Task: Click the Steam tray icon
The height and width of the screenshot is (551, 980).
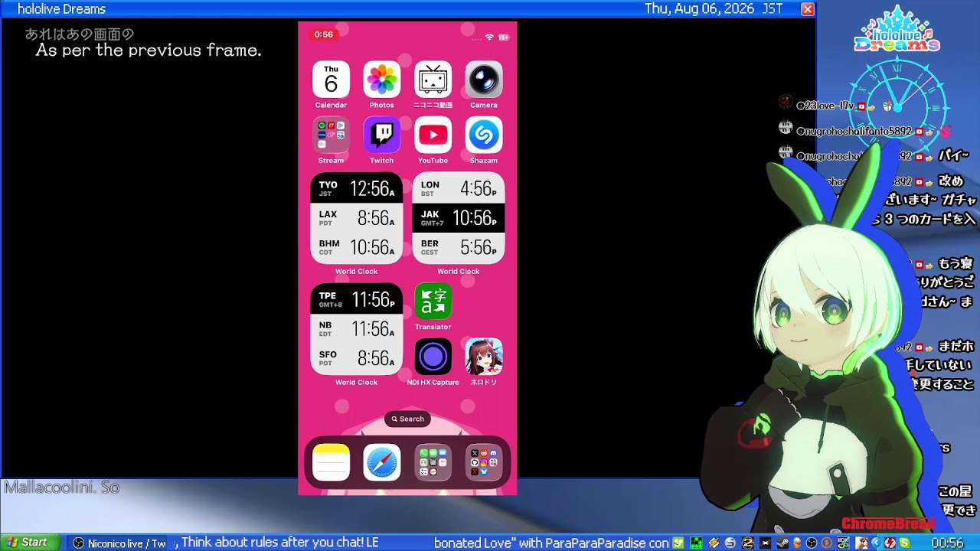Action: (782, 543)
